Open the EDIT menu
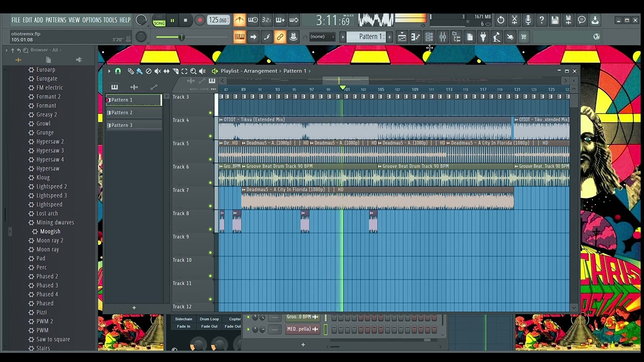 [27, 20]
